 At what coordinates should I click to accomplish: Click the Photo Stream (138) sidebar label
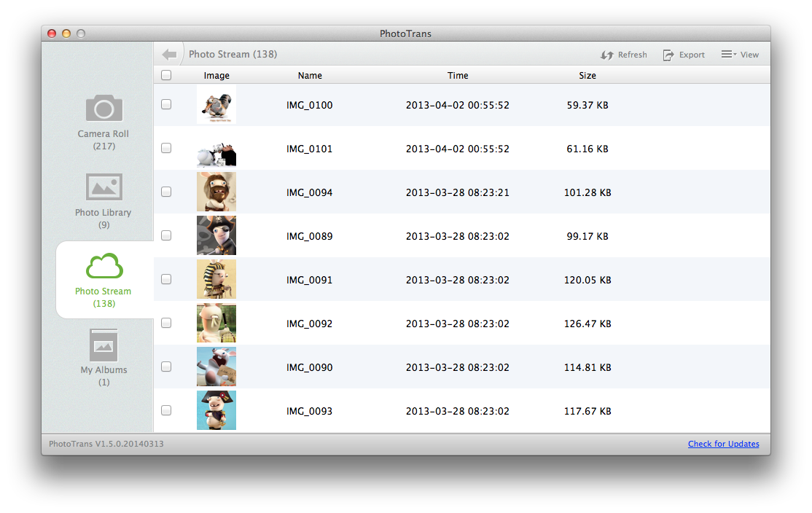tap(103, 297)
